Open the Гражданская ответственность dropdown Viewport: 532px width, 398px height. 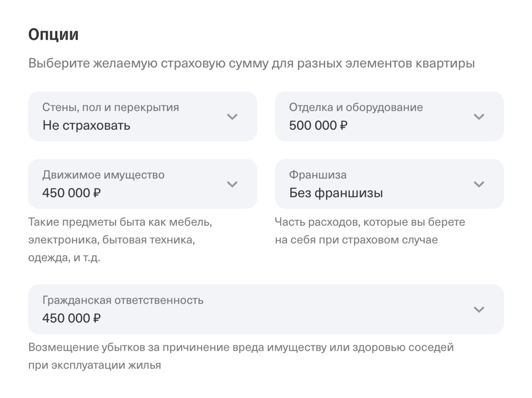(x=266, y=310)
